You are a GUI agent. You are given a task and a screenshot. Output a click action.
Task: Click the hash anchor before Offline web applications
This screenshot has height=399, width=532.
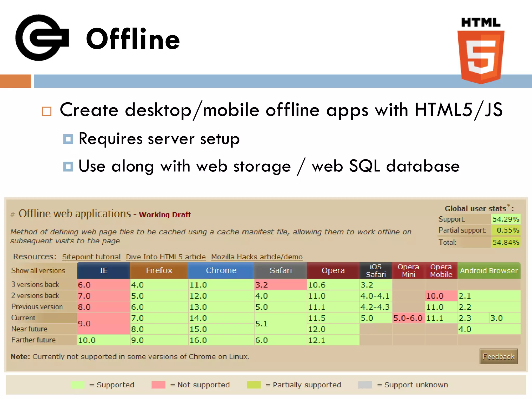coord(12,215)
